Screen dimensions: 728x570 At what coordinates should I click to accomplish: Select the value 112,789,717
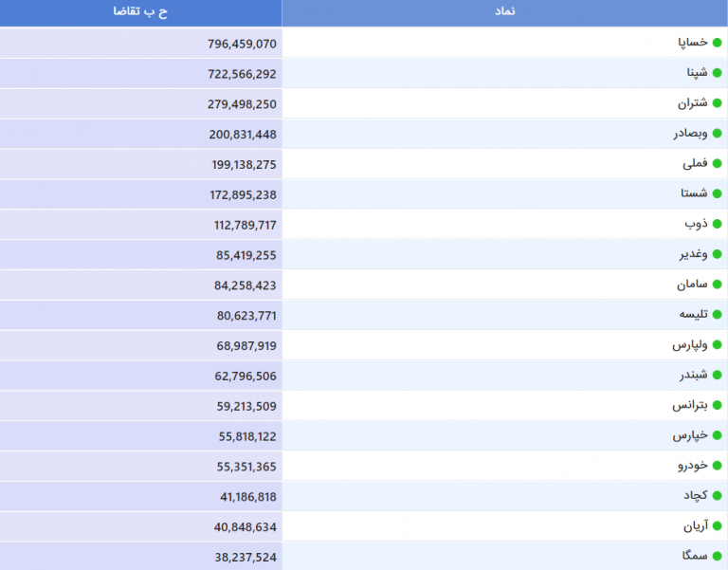tap(246, 226)
